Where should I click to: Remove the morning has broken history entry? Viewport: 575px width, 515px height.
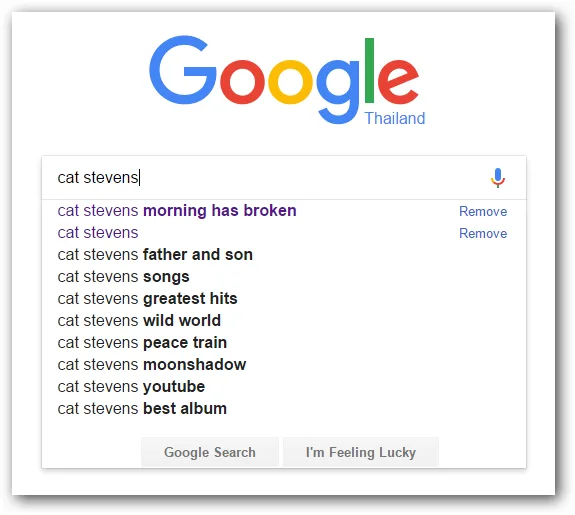(483, 211)
